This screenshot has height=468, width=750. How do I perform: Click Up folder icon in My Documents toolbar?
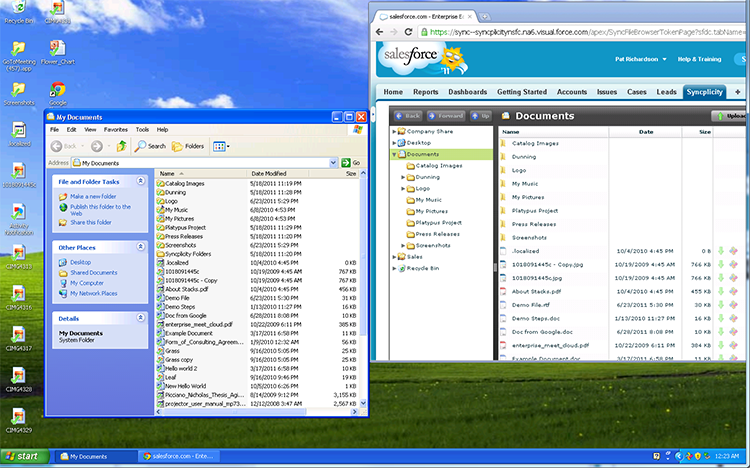[x=121, y=146]
